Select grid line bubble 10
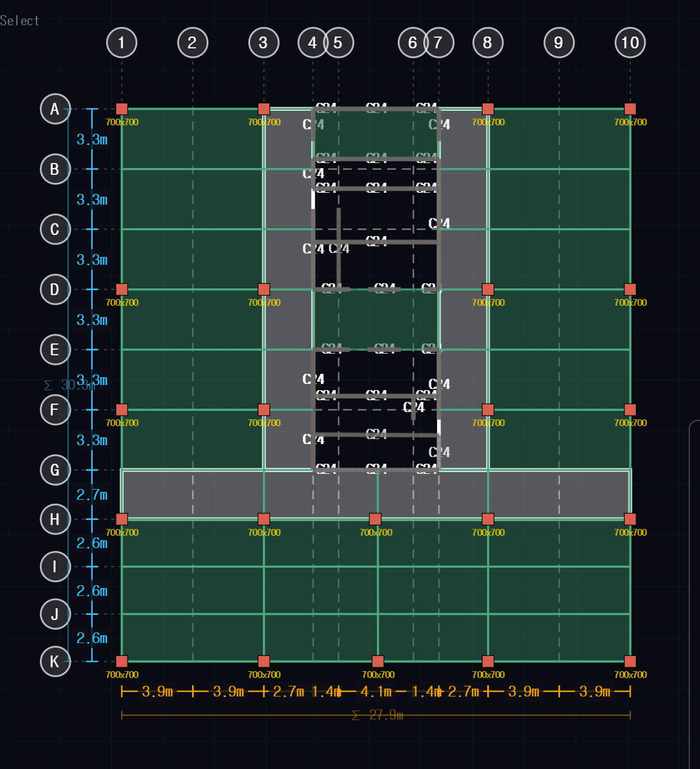Viewport: 700px width, 769px height. pos(630,43)
